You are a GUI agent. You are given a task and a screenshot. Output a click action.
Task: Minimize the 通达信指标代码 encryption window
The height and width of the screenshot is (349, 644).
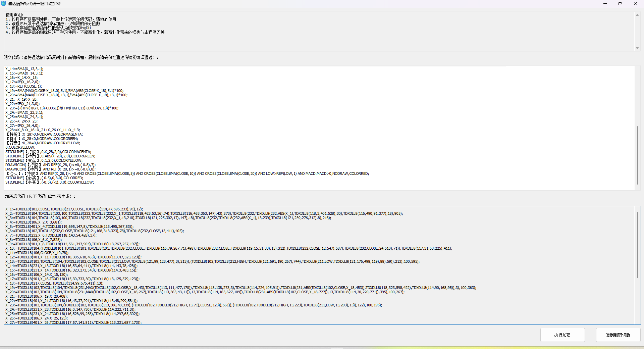tap(605, 3)
